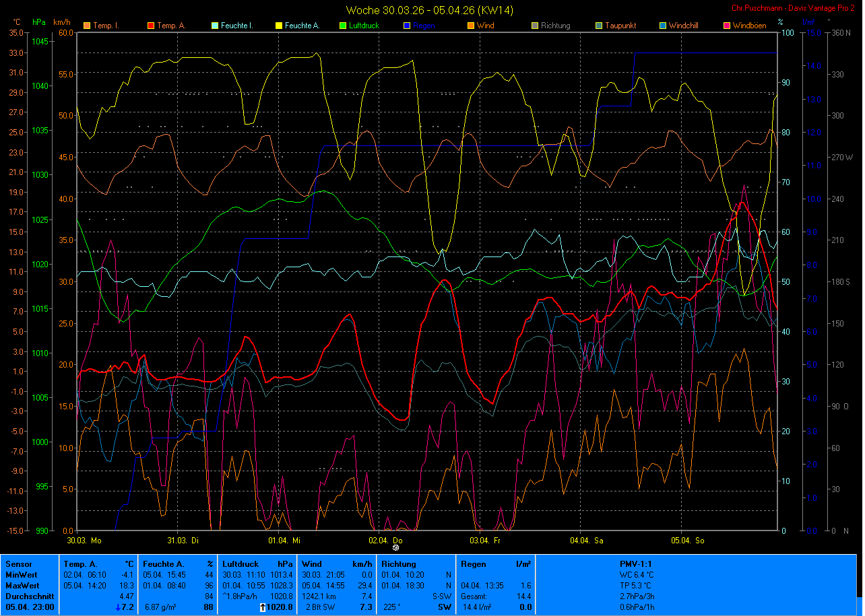
Task: Click the upward pressure trend arrow icon
Action: [x=263, y=608]
